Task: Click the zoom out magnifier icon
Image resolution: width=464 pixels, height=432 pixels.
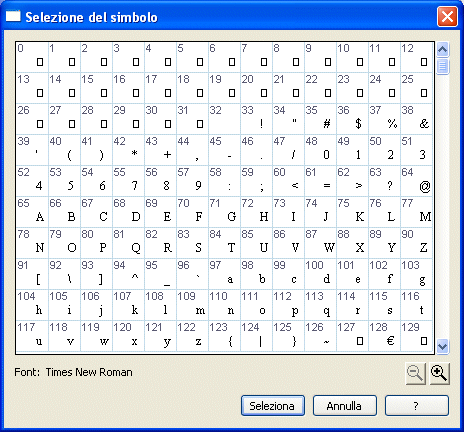Action: point(416,374)
